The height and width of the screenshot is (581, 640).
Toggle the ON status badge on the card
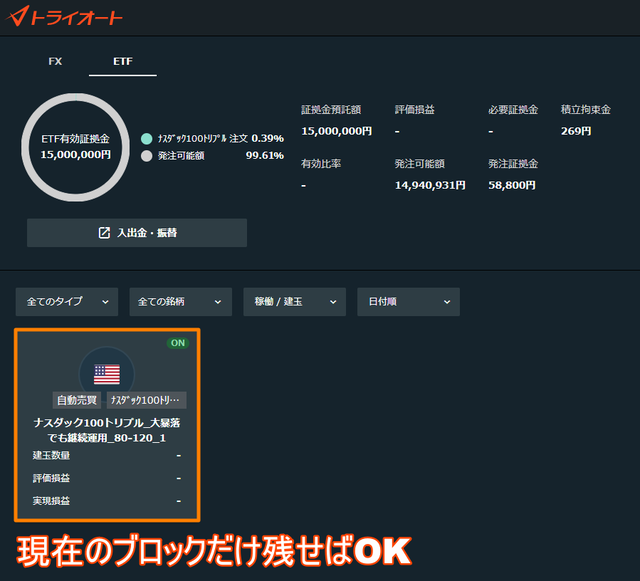[x=178, y=343]
